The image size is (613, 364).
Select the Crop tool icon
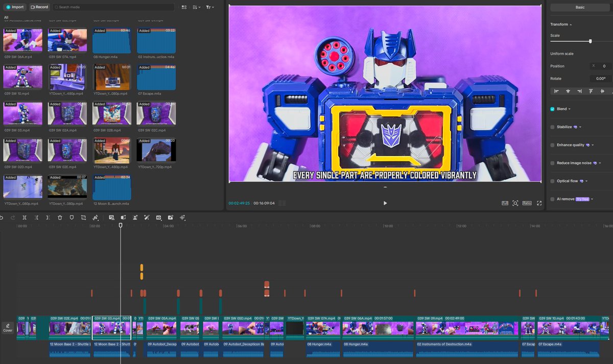tap(83, 217)
